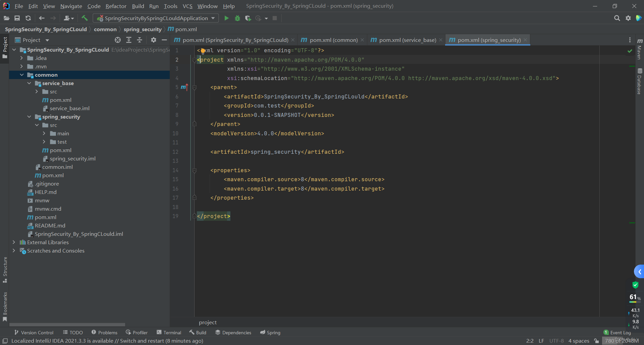Open Project panel options gear
Screen dimensions: 644x345
(x=154, y=40)
